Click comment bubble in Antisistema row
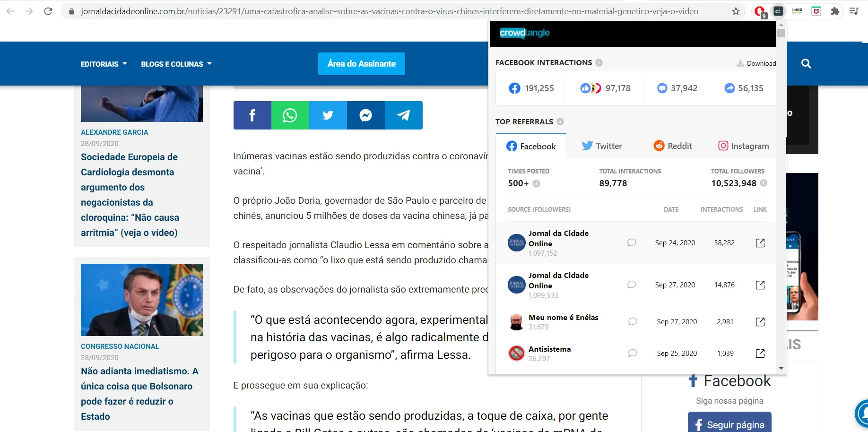868x432 pixels. click(x=633, y=353)
